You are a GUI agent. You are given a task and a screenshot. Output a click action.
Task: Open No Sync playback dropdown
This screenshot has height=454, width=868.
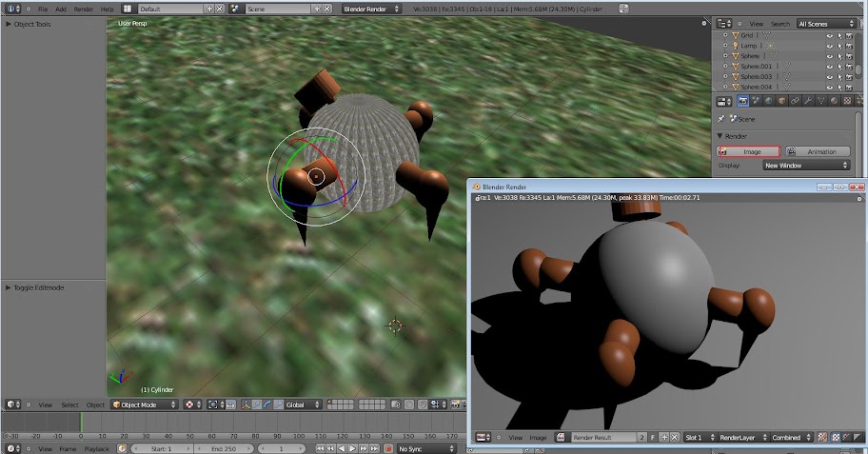click(x=426, y=448)
